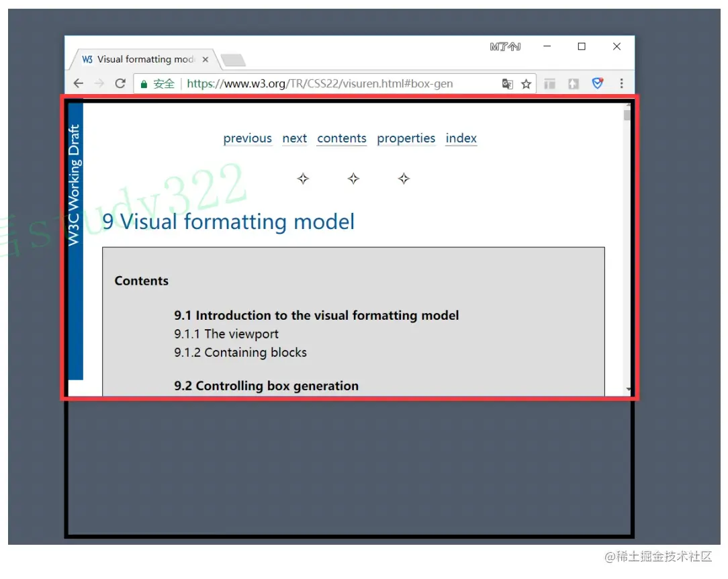Open '9.2 Controlling box generation' link
Viewport: 728px width, 579px height.
266,386
